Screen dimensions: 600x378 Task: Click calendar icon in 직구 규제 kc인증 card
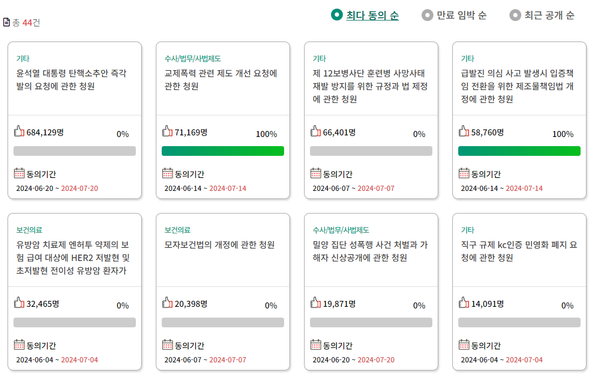coord(464,345)
